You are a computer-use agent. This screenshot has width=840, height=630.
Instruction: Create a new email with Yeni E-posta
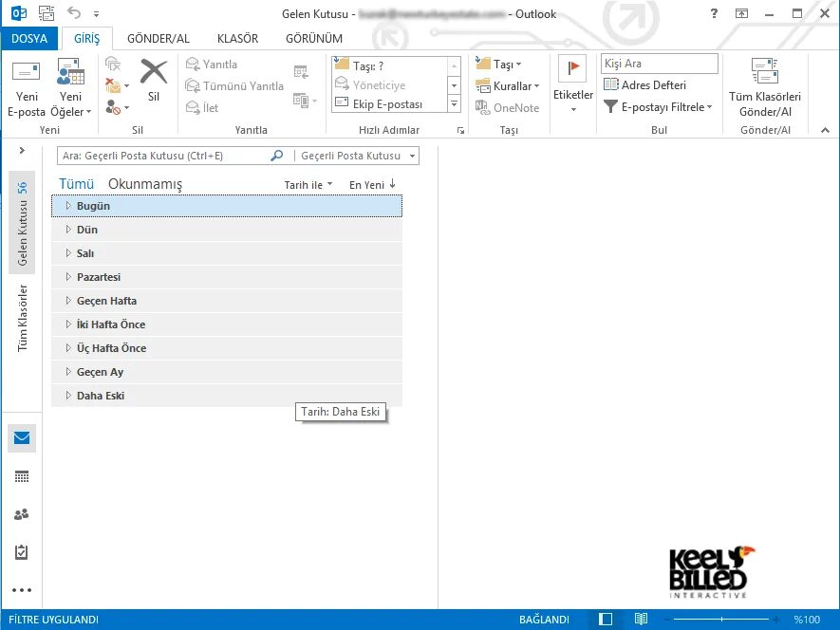(x=27, y=88)
